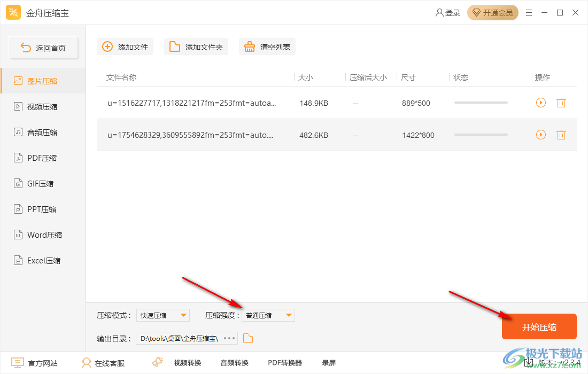The width and height of the screenshot is (588, 374).
Task: Open the hamburger main menu
Action: [529, 13]
